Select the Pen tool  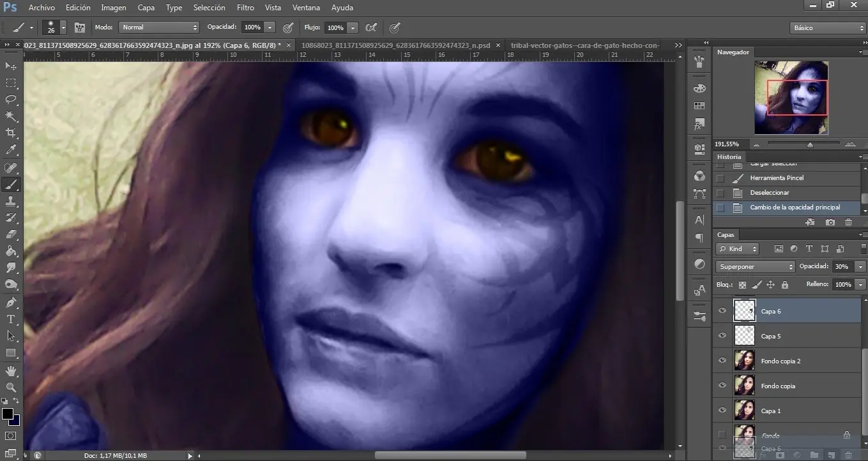tap(11, 302)
